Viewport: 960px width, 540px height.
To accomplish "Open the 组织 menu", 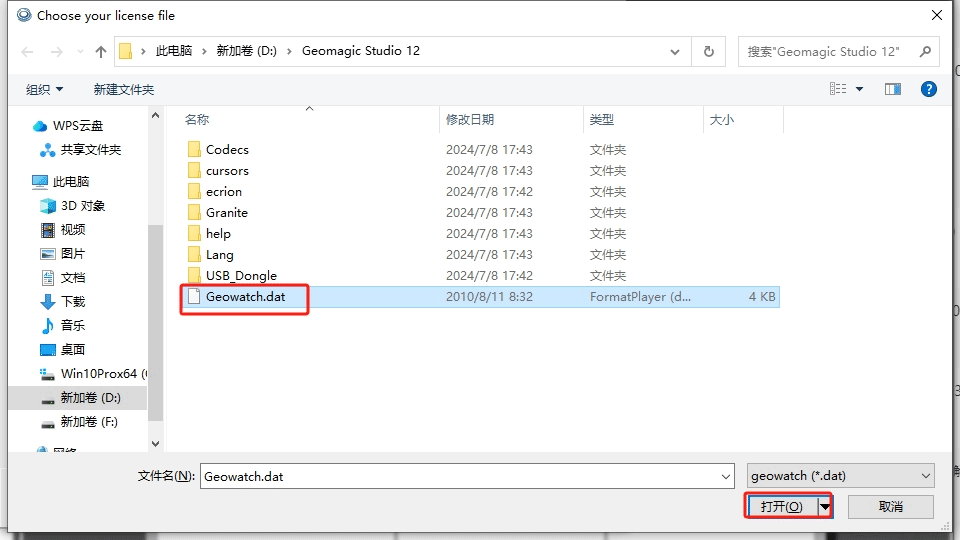I will [x=44, y=89].
